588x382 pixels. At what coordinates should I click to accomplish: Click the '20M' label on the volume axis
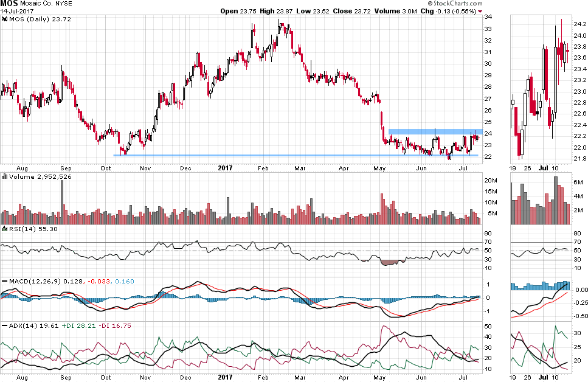pos(491,181)
